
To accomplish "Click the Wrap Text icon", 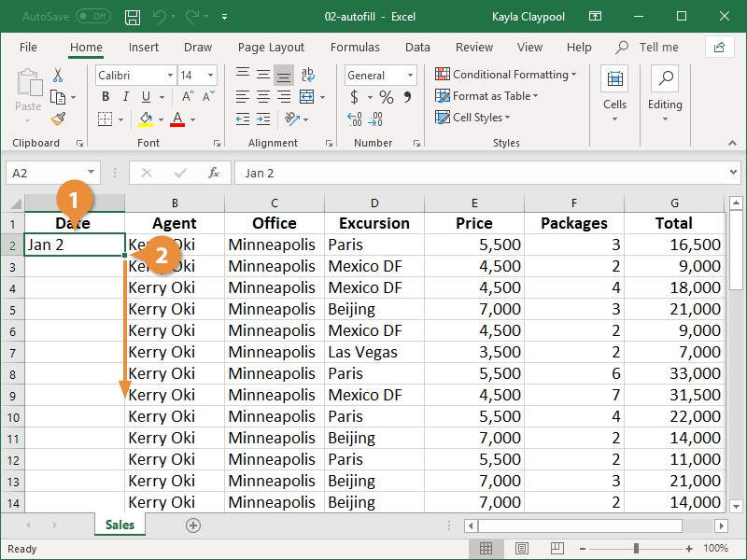I will point(306,76).
